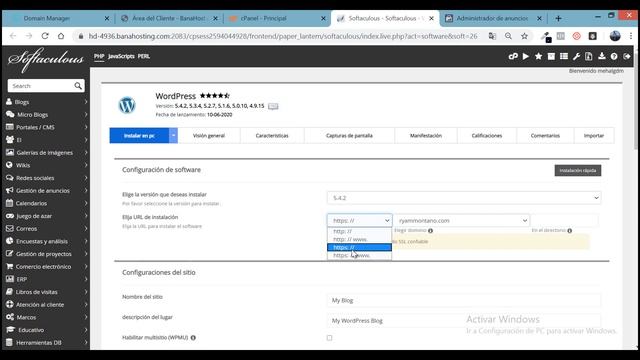The height and width of the screenshot is (360, 640).
Task: Click the download tray icon in header
Action: click(602, 56)
